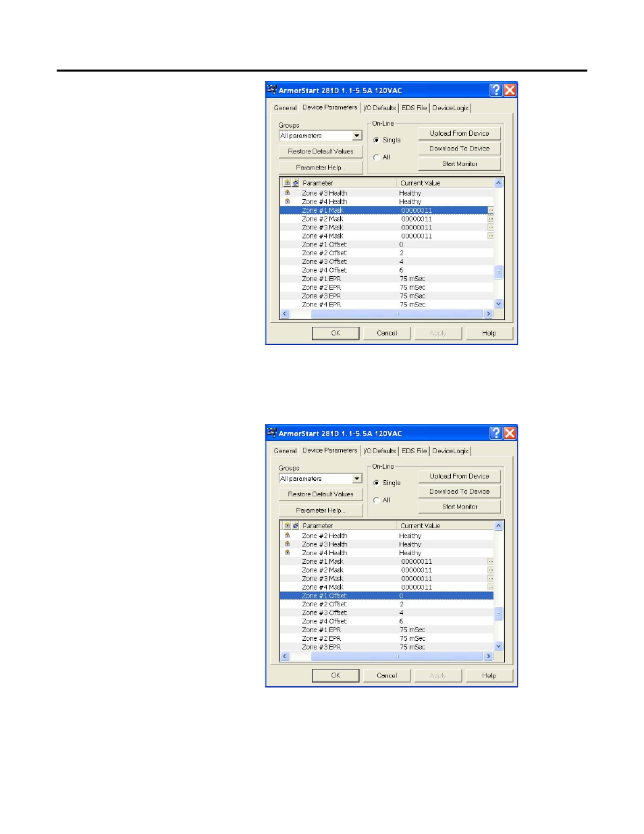Click Download To Device in upper dialog
The width and height of the screenshot is (644, 834).
click(460, 149)
